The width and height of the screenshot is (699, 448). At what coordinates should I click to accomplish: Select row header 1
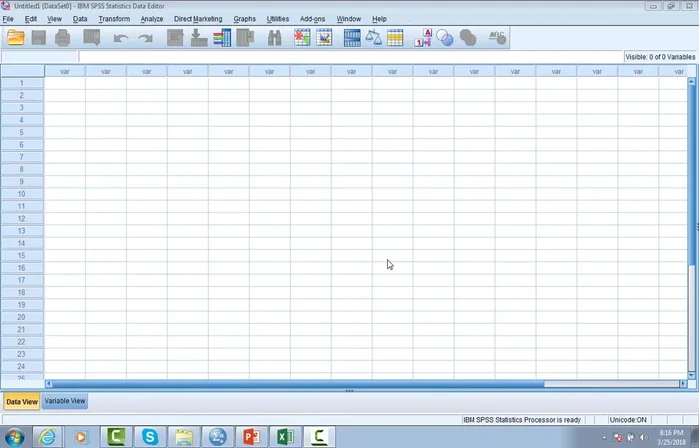22,83
